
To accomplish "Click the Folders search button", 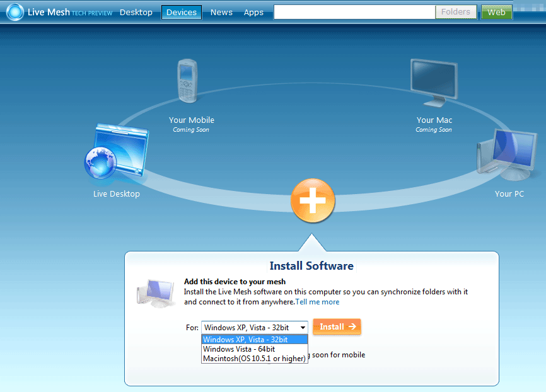I will [456, 12].
